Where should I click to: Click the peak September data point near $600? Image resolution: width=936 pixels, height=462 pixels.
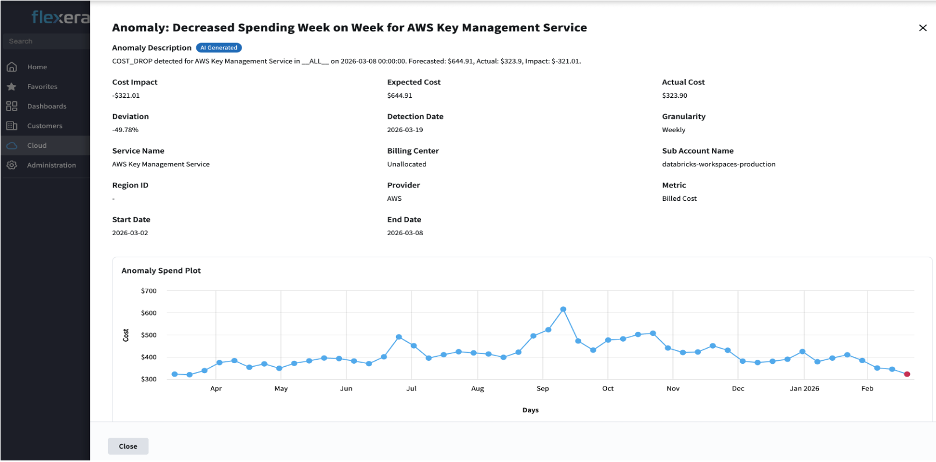point(563,309)
